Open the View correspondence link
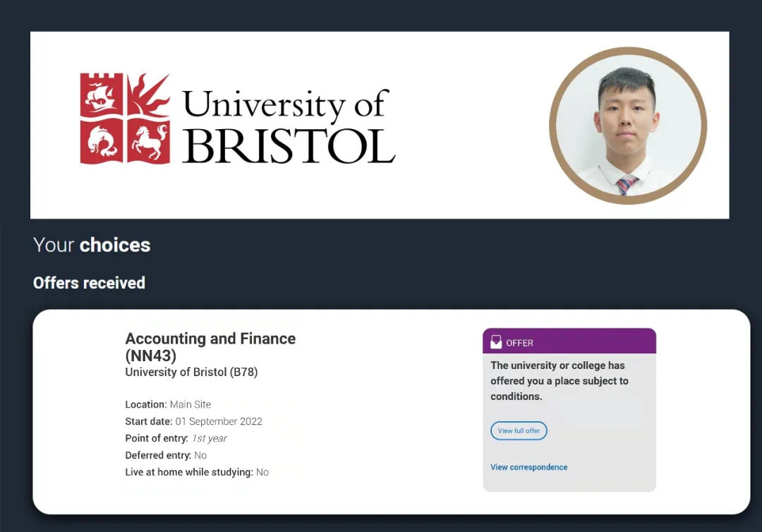The height and width of the screenshot is (532, 762). click(x=528, y=467)
